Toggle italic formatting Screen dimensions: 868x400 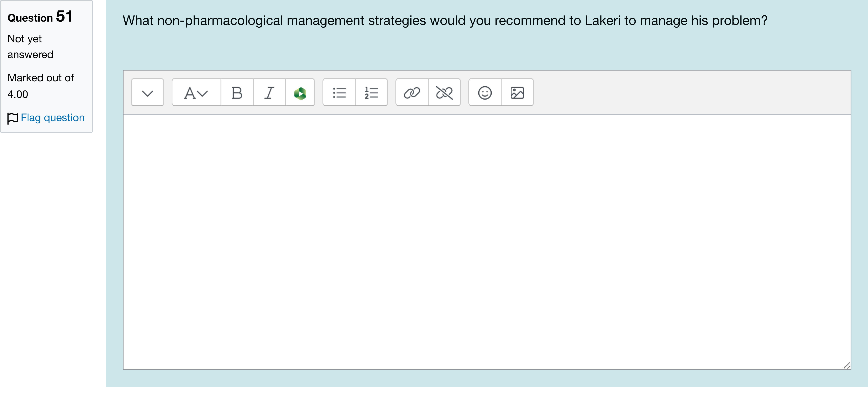click(269, 93)
